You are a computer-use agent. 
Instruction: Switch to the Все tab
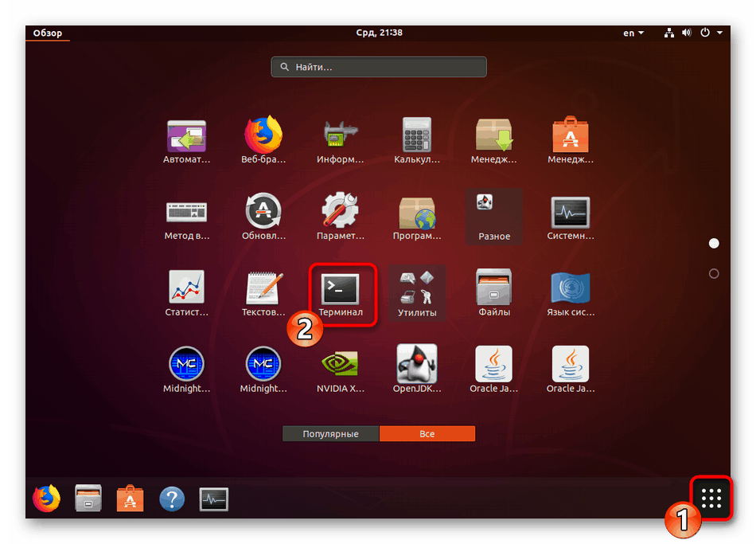coord(427,433)
